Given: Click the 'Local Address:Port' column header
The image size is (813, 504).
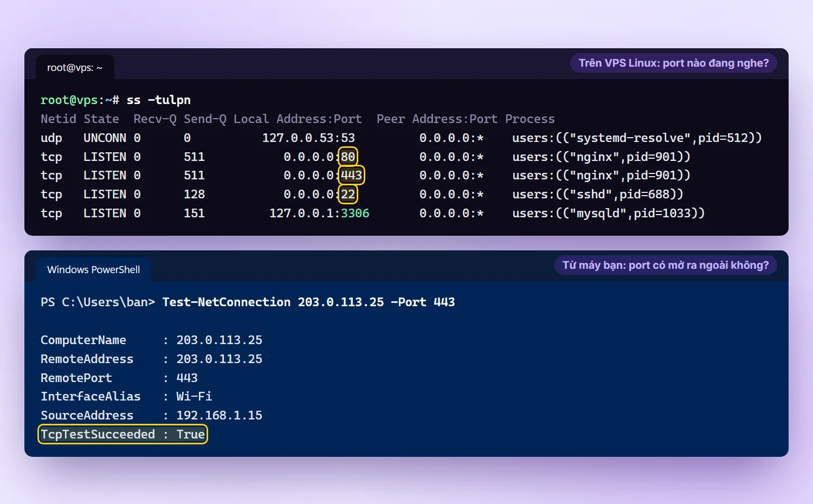Looking at the screenshot, I should (298, 119).
